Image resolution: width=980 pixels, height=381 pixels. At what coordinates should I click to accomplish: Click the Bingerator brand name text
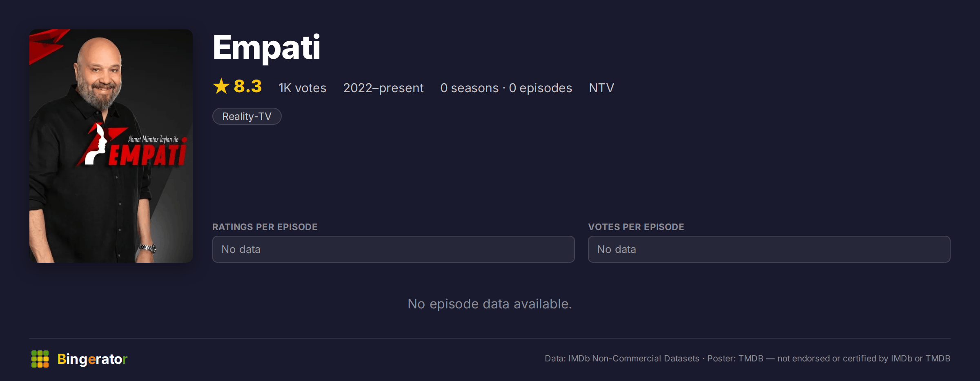92,359
